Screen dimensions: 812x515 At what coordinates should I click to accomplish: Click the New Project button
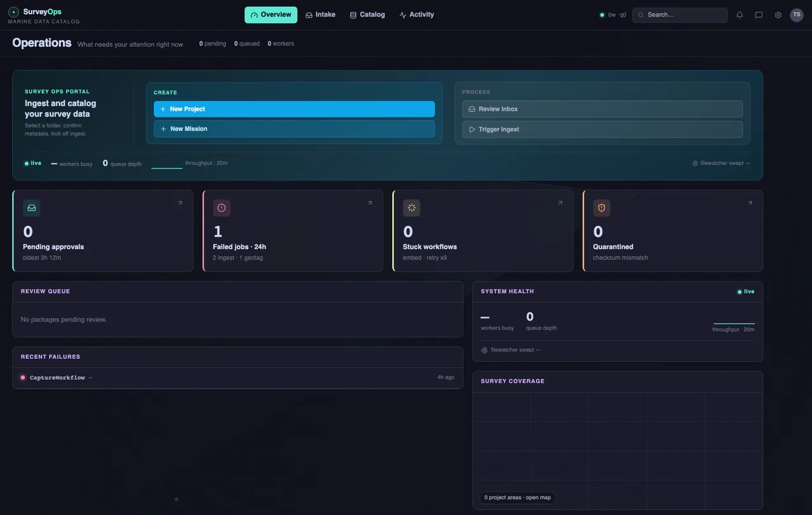(x=294, y=109)
